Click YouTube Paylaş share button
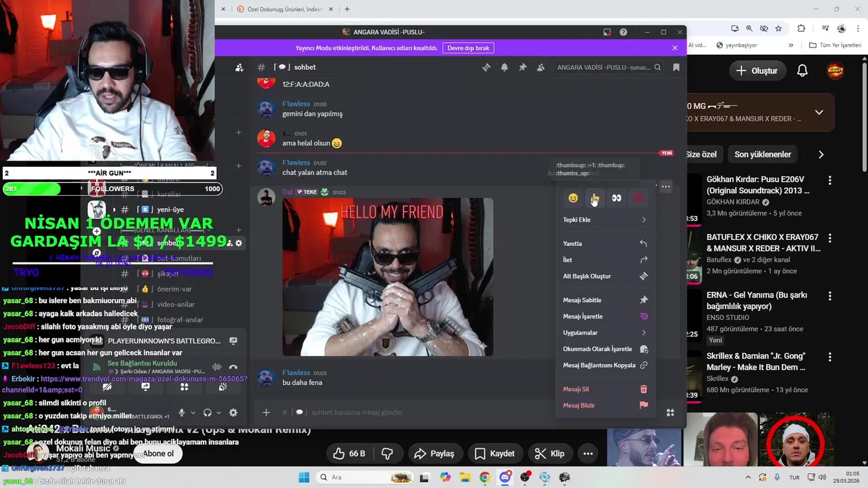 click(434, 453)
